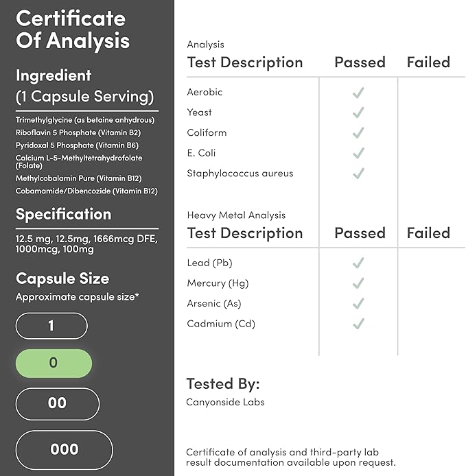This screenshot has height=476, width=466.
Task: Click the E. Coli passed checkmark
Action: 358,153
